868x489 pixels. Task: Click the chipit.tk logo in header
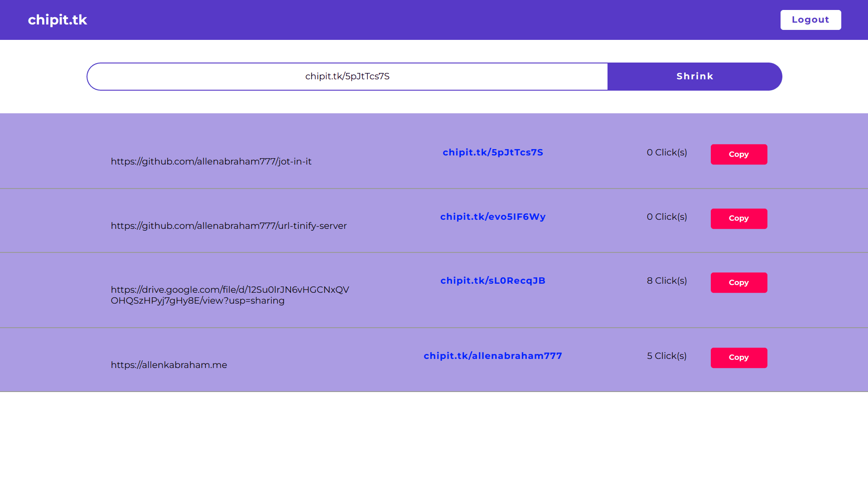(x=58, y=20)
